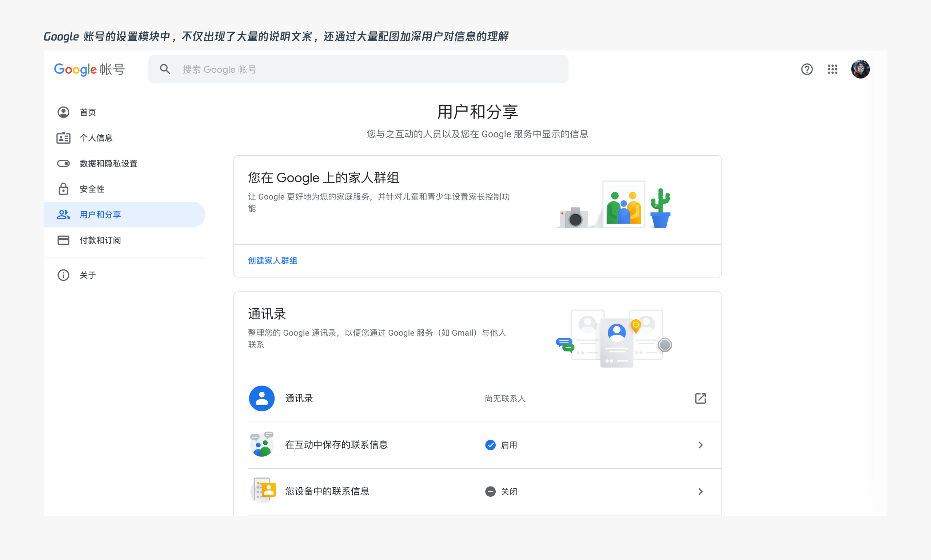Expand 在互动中保存的联系信息 chevron arrow
The image size is (931, 560).
point(700,445)
